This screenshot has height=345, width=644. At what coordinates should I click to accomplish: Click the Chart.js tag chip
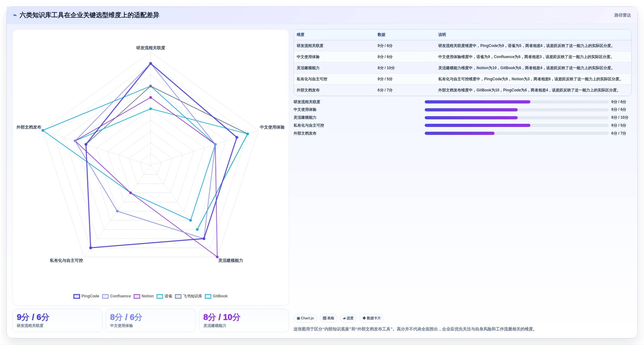[305, 318]
